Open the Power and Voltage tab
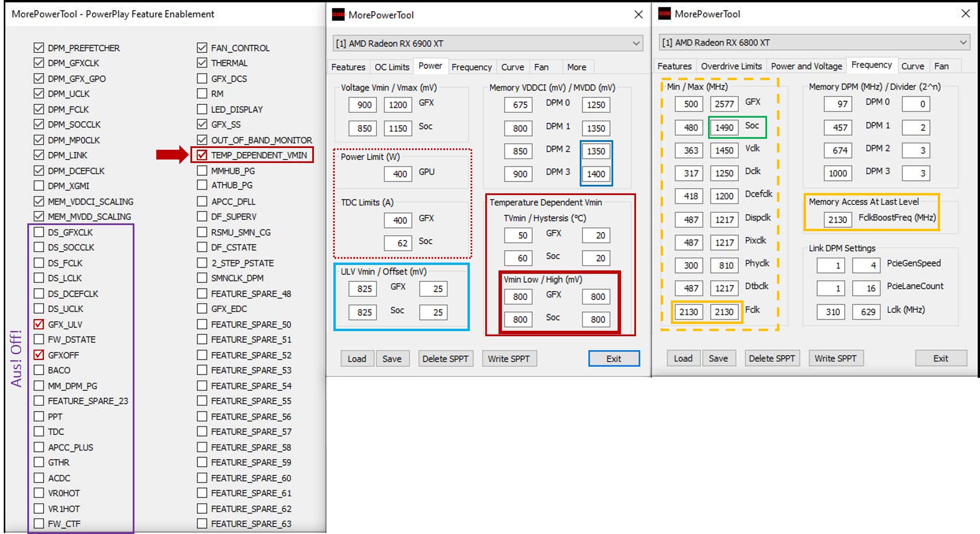 tap(806, 66)
